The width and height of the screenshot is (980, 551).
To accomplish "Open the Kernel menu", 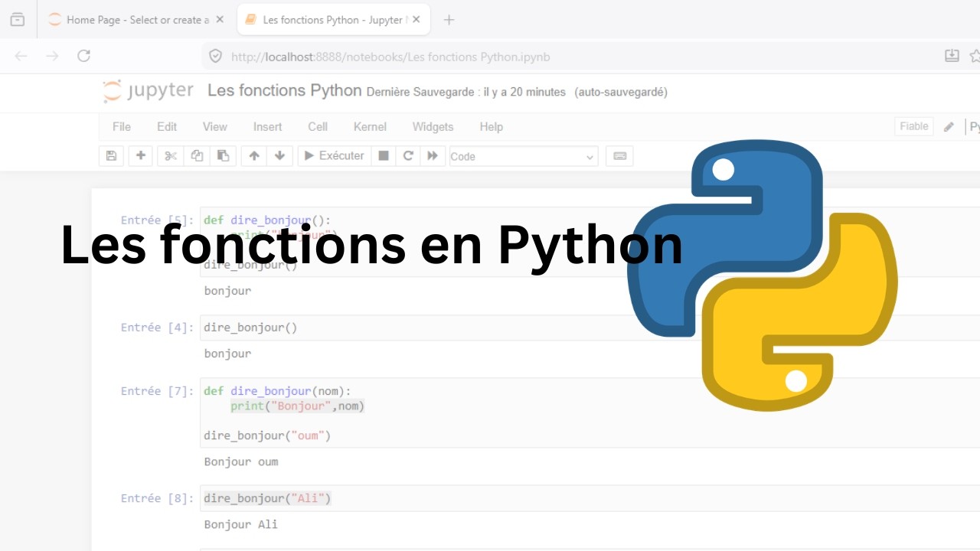I will click(370, 127).
